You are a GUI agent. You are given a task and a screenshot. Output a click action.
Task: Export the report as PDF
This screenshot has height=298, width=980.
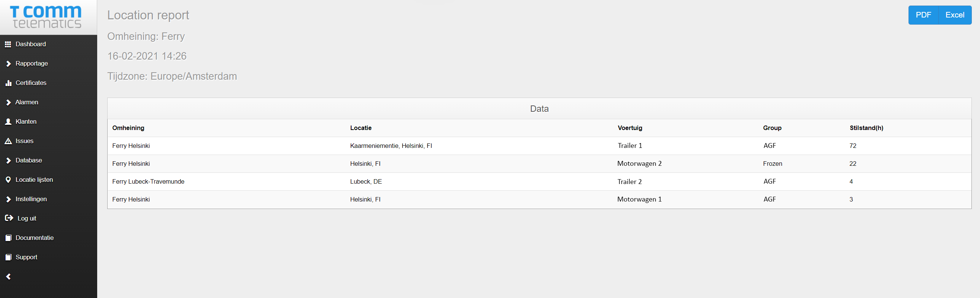(923, 15)
